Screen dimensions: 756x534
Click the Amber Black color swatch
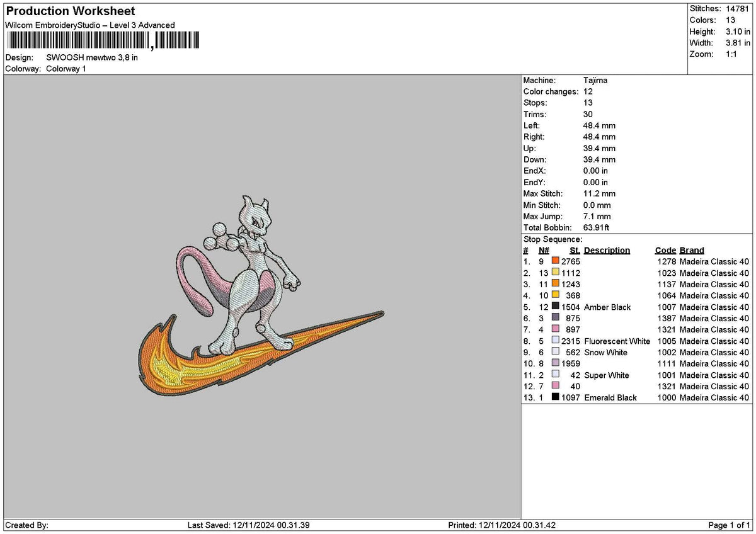point(555,306)
